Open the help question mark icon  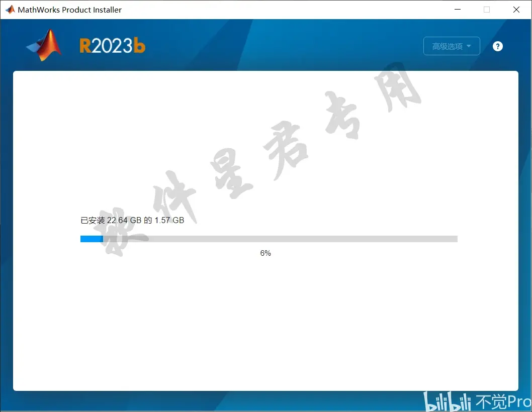tap(497, 46)
